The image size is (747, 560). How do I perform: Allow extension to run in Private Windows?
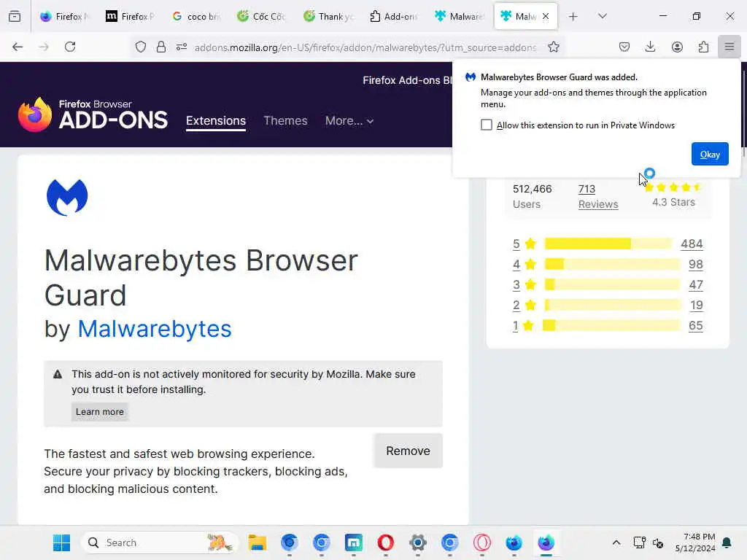pos(487,125)
